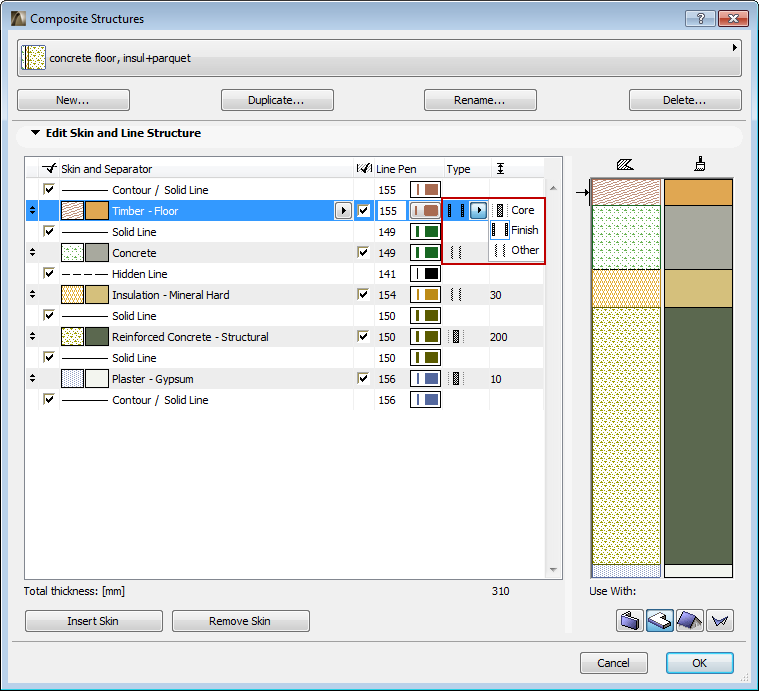Click Reinforced Concrete row reorder arrows

pos(32,336)
